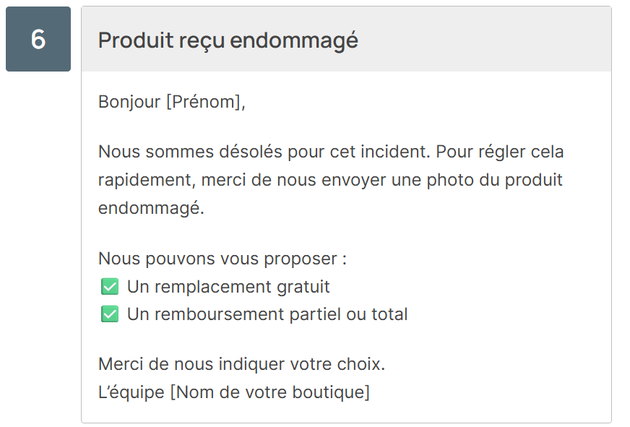The image size is (630, 427).
Task: Click the [Prénom] placeholder in the greeting
Action: [204, 101]
